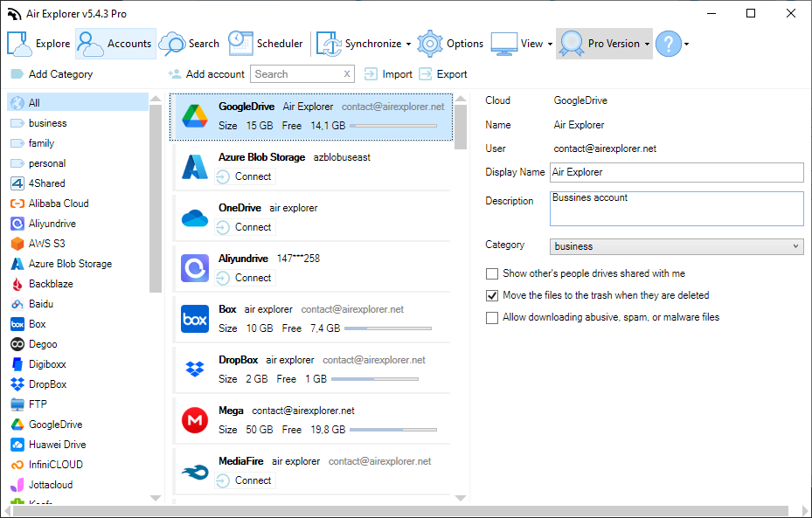Click the help question mark icon
The image size is (812, 518).
(669, 44)
